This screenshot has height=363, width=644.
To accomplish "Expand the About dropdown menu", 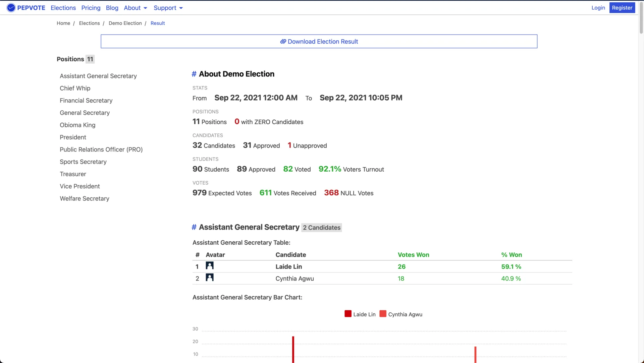I will tap(136, 8).
